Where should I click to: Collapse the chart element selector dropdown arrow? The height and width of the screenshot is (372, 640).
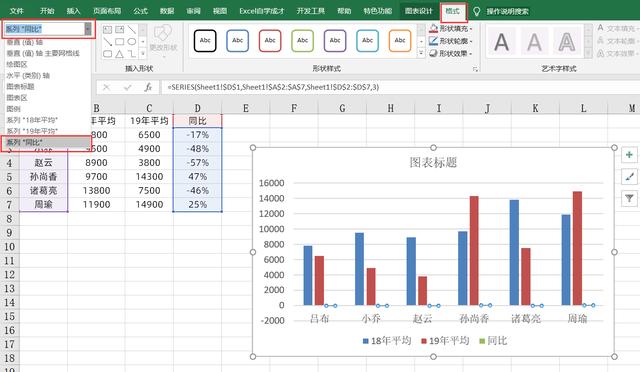pyautogui.click(x=88, y=29)
